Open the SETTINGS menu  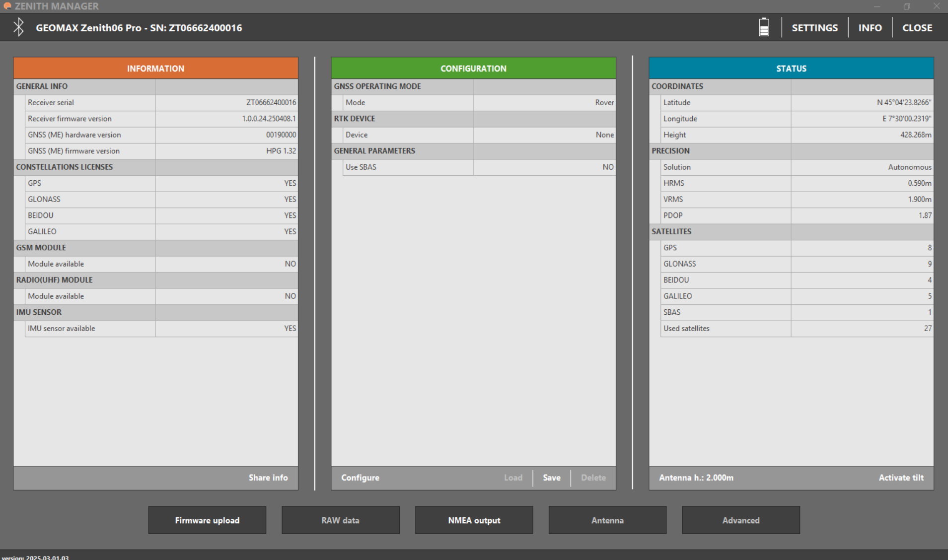(814, 28)
